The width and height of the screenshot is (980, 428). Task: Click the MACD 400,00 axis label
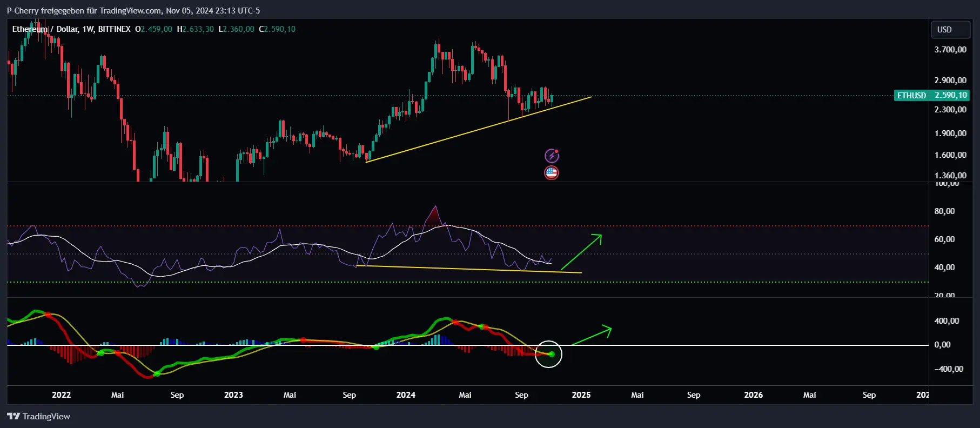(x=947, y=321)
